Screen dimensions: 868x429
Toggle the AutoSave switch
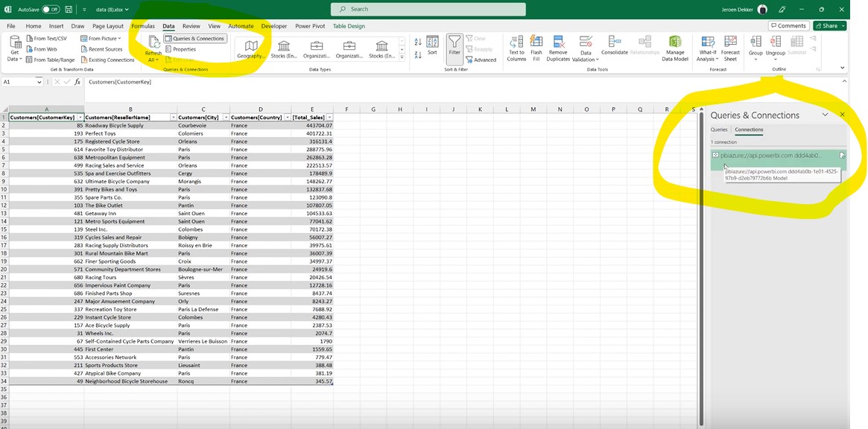[x=51, y=10]
